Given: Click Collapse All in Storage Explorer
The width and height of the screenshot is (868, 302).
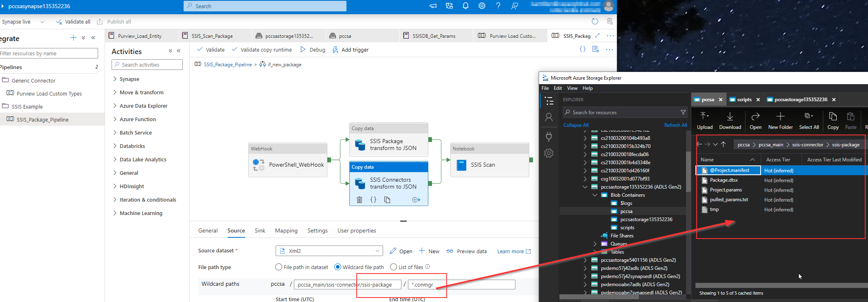Looking at the screenshot, I should tap(576, 125).
